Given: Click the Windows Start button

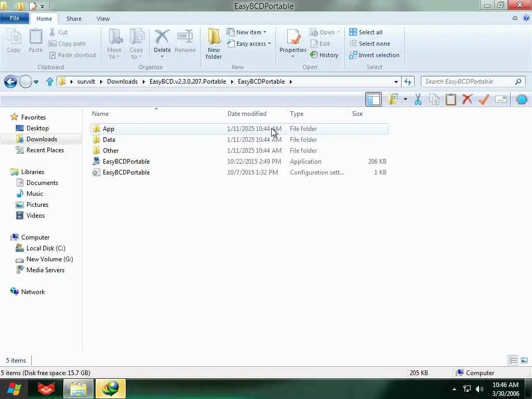Looking at the screenshot, I should pyautogui.click(x=14, y=389).
